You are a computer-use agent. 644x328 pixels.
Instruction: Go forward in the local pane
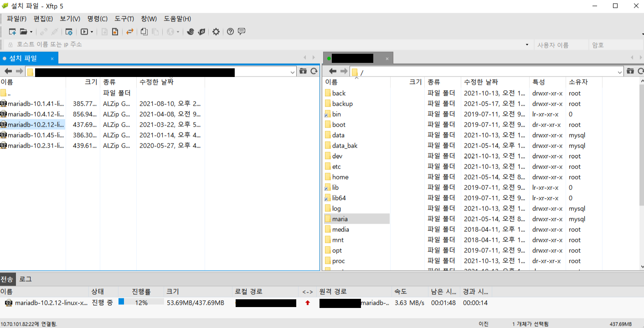[19, 71]
